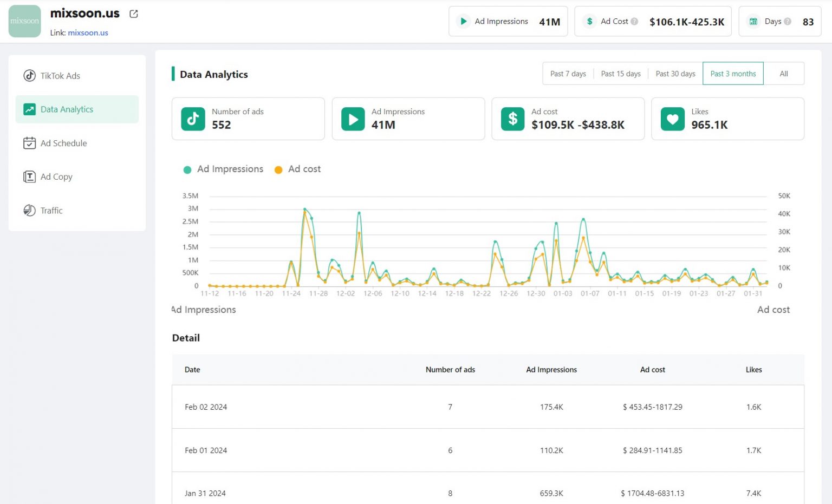Switch to Past 15 days view
832x504 pixels.
[621, 73]
